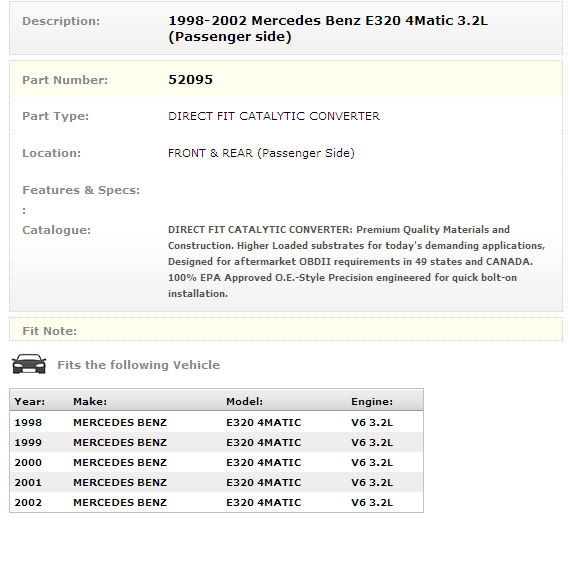Click the Fit Note label
Image resolution: width=570 pixels, height=583 pixels.
coord(49,331)
